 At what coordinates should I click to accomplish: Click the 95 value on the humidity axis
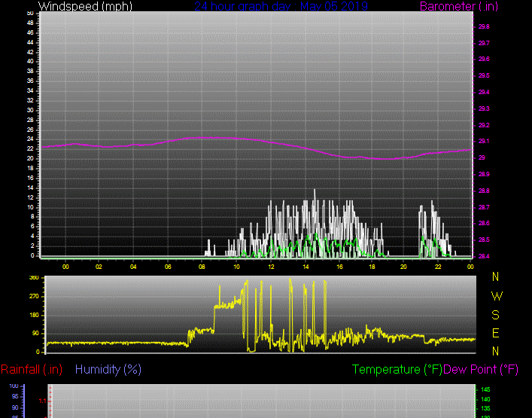15,397
